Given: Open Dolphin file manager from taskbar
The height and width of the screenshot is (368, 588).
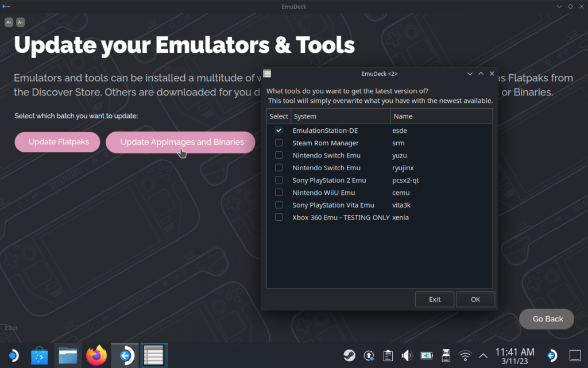Looking at the screenshot, I should 68,355.
